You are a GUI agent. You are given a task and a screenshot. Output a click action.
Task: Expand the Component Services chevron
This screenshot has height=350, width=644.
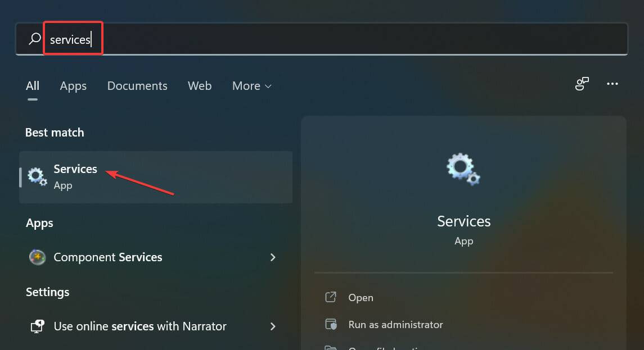[273, 257]
